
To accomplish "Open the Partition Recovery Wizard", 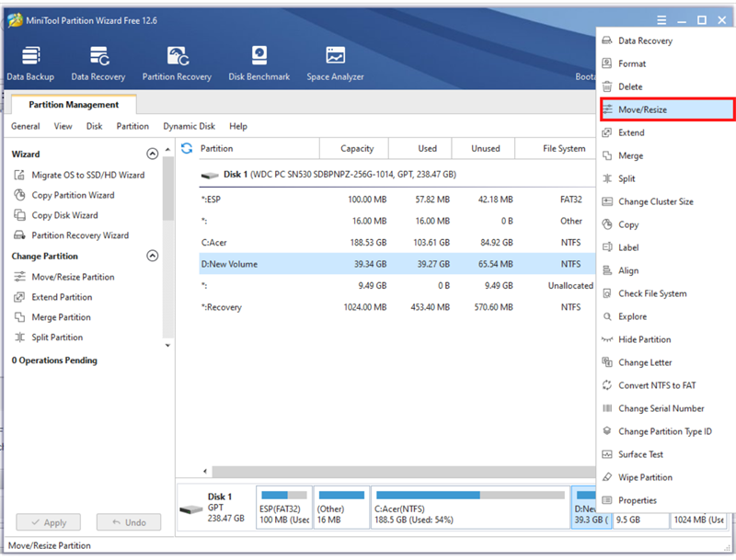I will pyautogui.click(x=82, y=235).
